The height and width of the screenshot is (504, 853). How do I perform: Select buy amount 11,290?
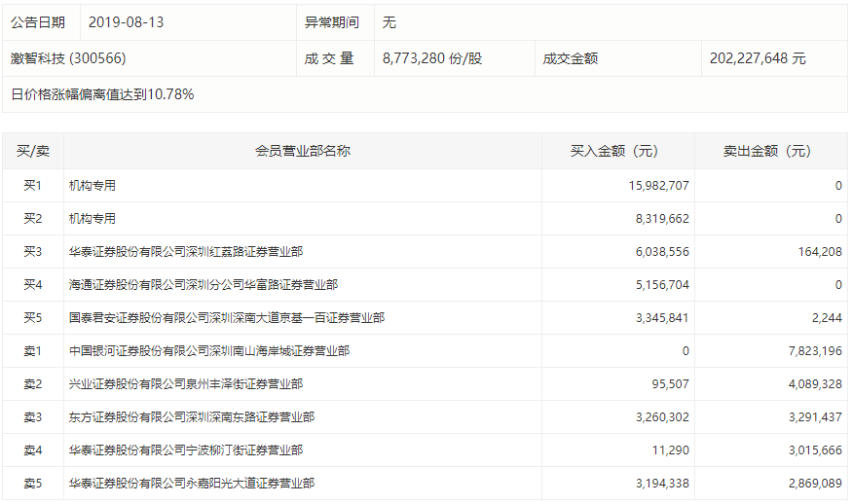pyautogui.click(x=670, y=450)
